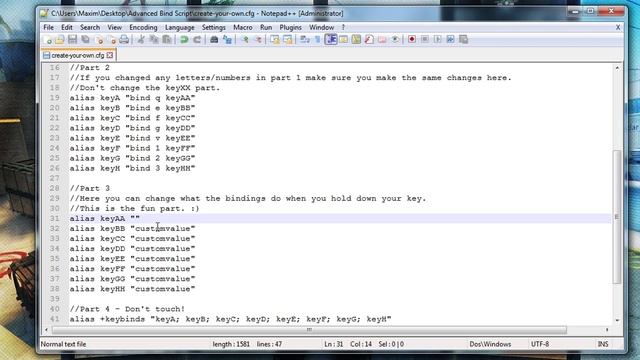Open the Edit menu
Image resolution: width=640 pixels, height=360 pixels.
[67, 27]
